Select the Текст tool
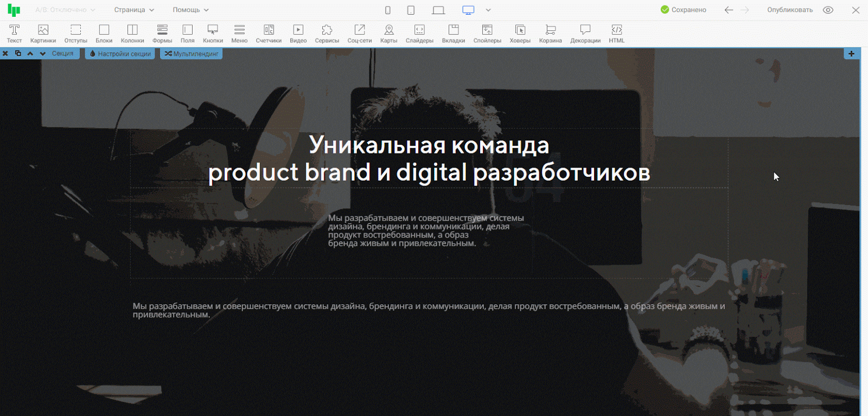Image resolution: width=868 pixels, height=416 pixels. 14,34
